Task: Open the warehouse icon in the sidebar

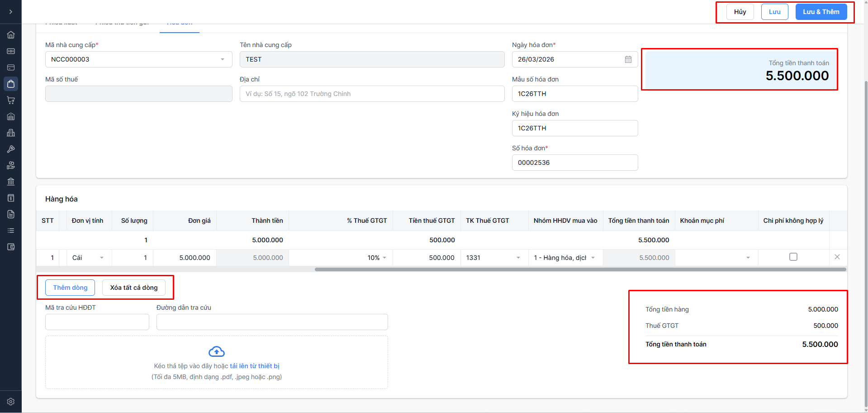Action: coord(11,116)
